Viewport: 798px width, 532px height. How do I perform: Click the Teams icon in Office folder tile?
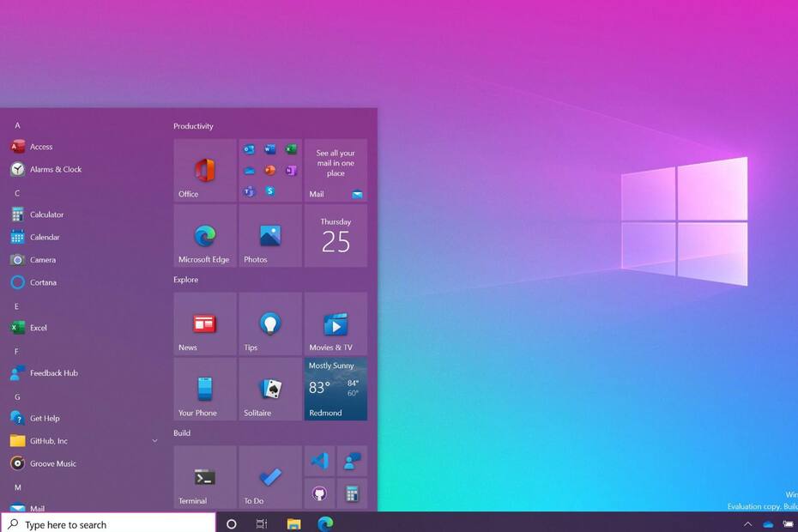pos(249,191)
